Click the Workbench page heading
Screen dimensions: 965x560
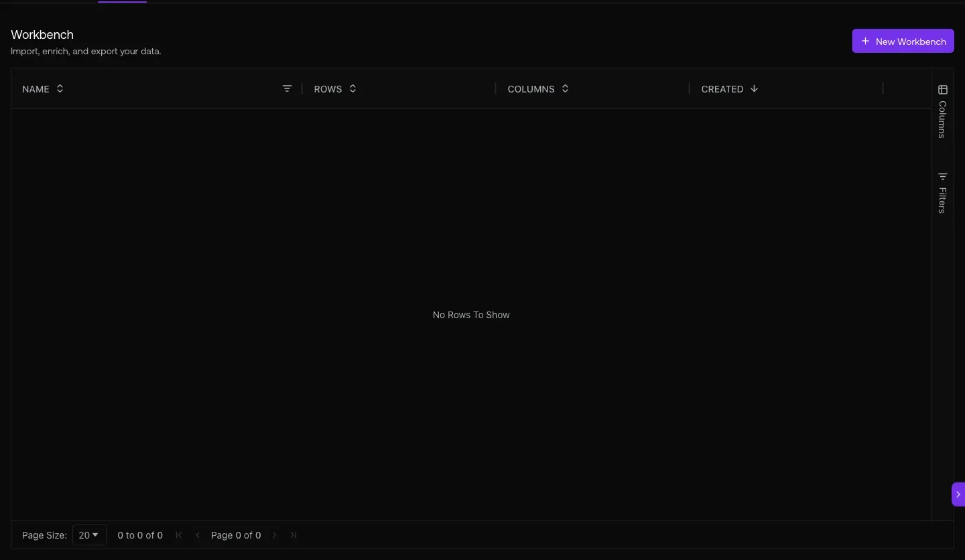42,35
